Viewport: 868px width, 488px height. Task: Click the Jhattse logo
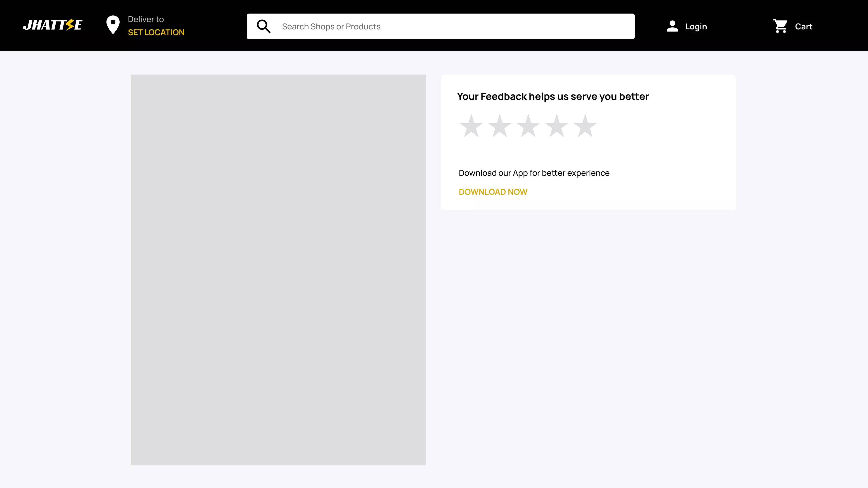tap(53, 25)
